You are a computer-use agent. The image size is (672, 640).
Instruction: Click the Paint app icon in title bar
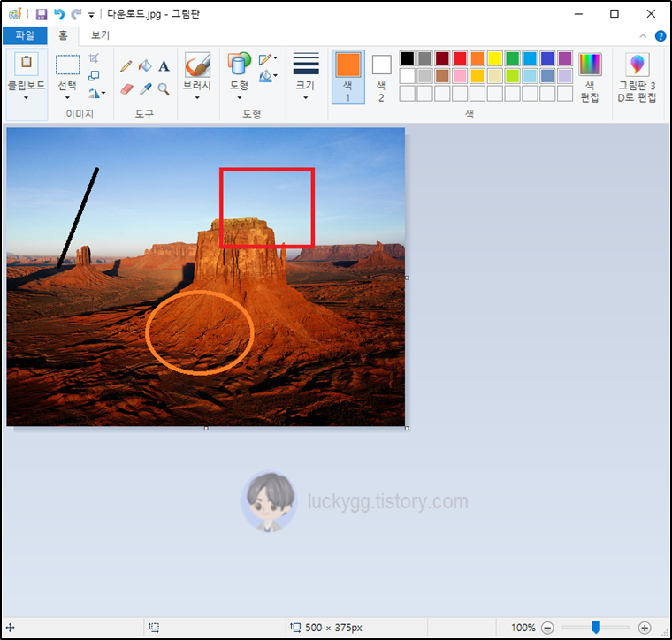(15, 14)
